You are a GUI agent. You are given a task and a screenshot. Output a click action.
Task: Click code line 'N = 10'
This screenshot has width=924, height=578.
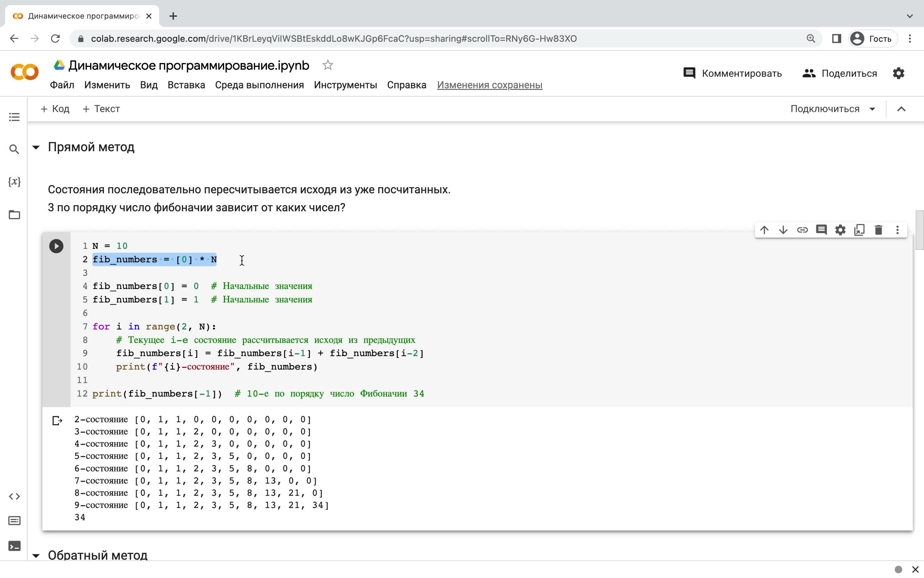tap(110, 246)
